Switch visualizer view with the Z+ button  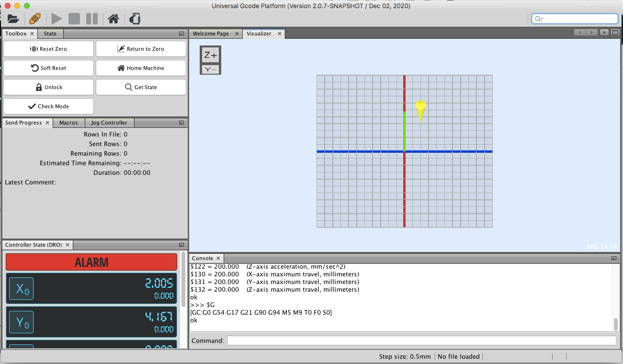pos(210,54)
